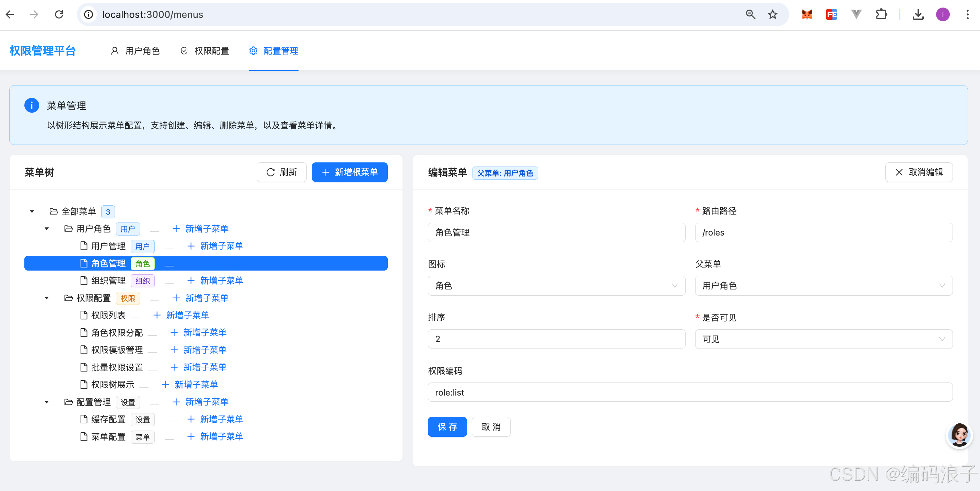This screenshot has width=980, height=491.
Task: Open the browser downloads icon
Action: (x=918, y=14)
